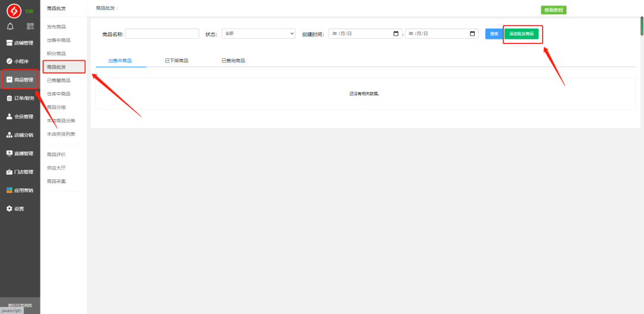This screenshot has height=314, width=644.
Task: Click the 查看教程 tutorial button
Action: point(553,10)
